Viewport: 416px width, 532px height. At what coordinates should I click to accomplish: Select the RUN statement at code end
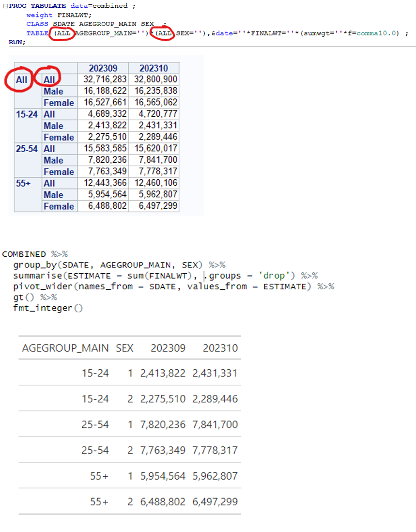[15, 42]
